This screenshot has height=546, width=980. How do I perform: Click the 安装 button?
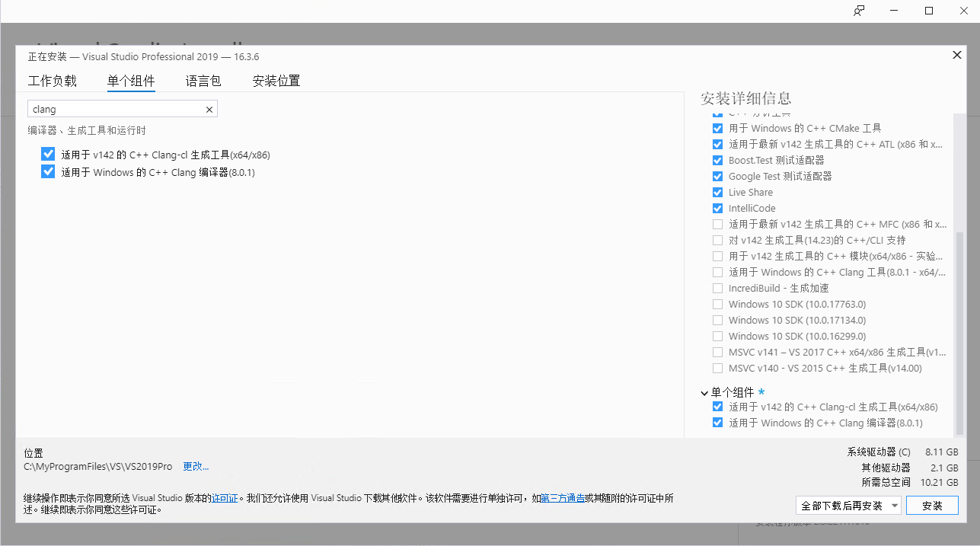click(932, 505)
